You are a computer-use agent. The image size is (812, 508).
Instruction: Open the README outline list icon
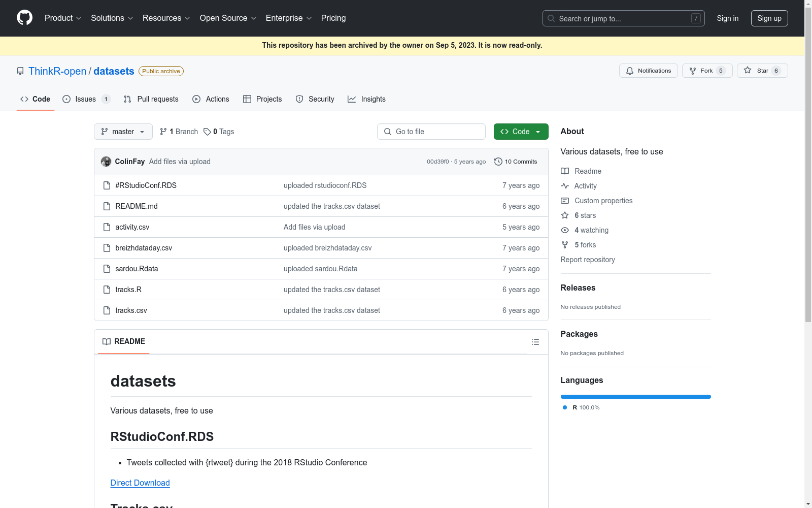[x=535, y=342]
